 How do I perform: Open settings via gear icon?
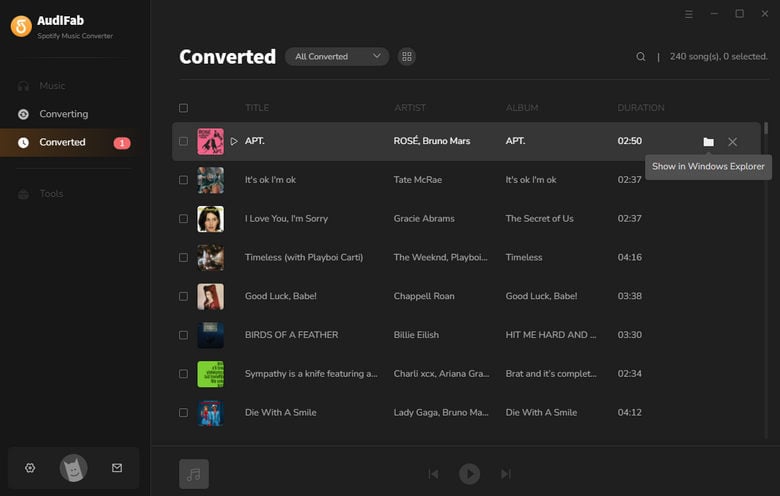(x=30, y=468)
